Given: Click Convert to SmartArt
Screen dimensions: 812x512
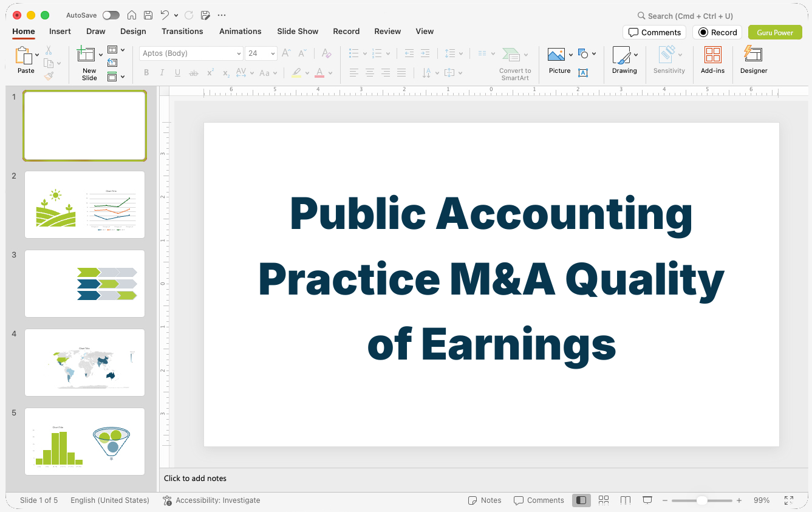Looking at the screenshot, I should tap(515, 64).
